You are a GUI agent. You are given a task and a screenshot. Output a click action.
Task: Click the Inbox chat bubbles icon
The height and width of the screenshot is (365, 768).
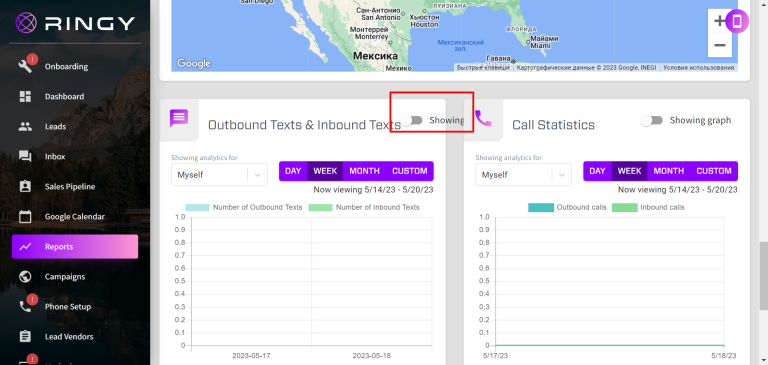tap(25, 156)
